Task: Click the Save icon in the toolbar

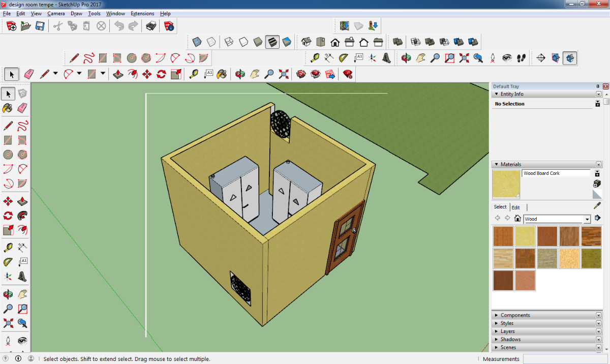Action: [40, 26]
